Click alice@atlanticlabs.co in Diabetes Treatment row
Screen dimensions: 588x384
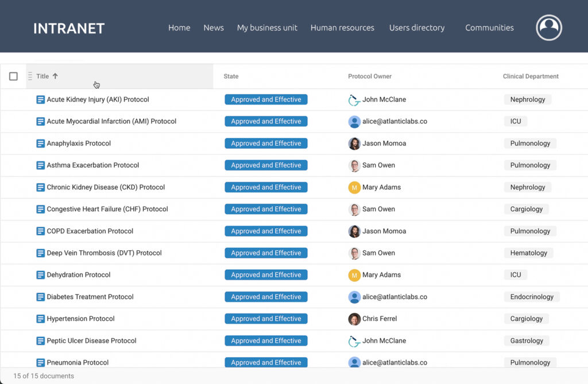coord(394,297)
